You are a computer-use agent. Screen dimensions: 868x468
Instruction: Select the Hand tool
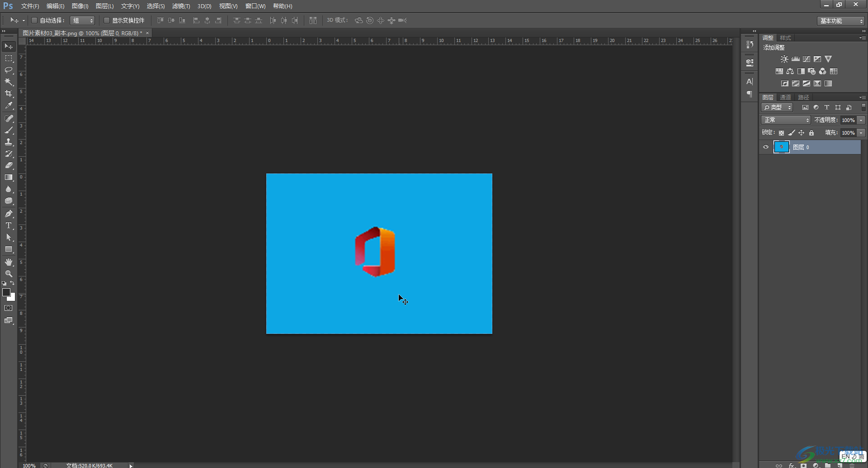(x=9, y=262)
